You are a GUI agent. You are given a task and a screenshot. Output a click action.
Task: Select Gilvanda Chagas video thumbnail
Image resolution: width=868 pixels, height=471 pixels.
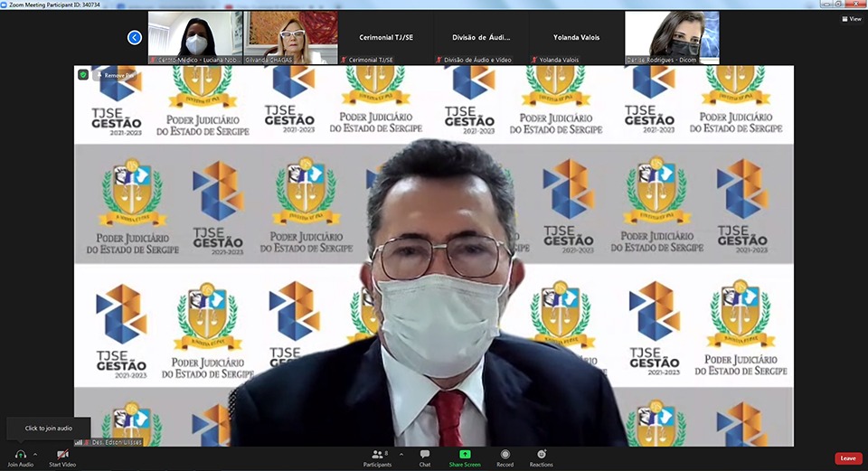coord(290,37)
